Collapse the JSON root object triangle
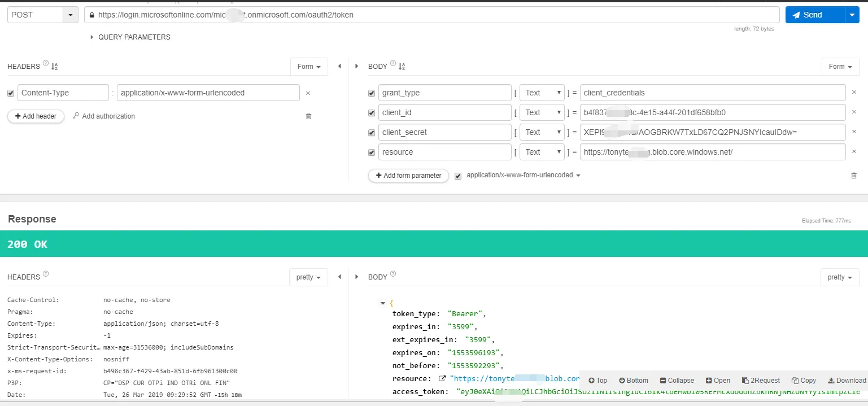 (383, 303)
